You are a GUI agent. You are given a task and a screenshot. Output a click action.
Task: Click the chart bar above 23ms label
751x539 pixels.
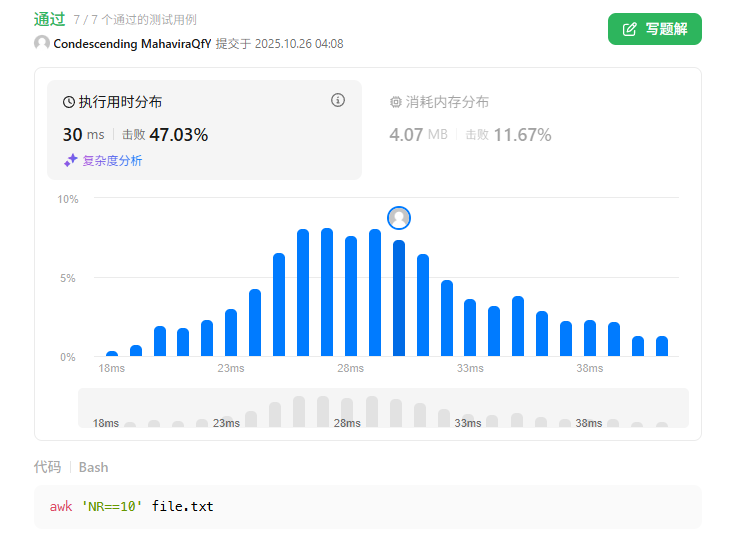pos(231,333)
